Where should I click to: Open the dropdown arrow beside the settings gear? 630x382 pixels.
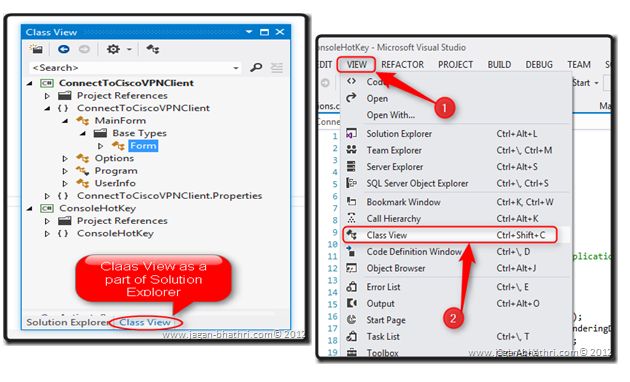coord(129,49)
